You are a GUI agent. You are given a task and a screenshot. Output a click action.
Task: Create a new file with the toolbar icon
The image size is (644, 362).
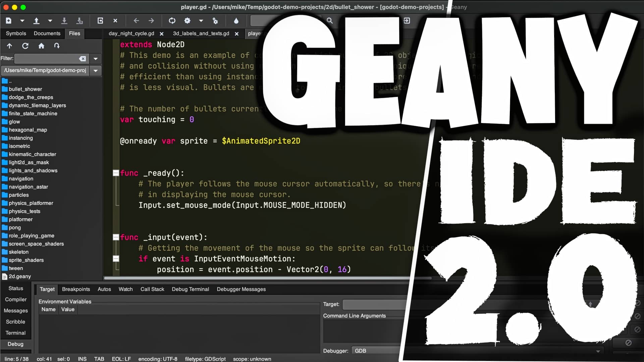(9, 21)
